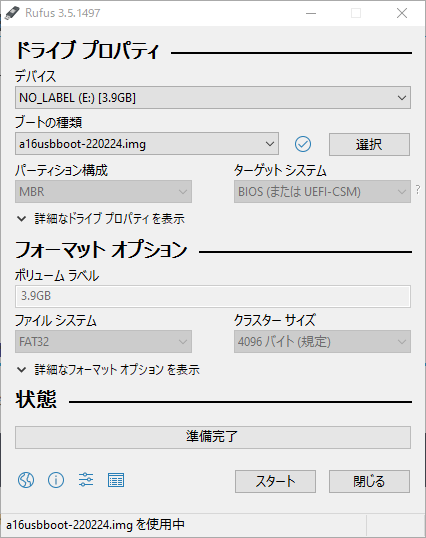Click the ボリューム ラベル text field
Image resolution: width=426 pixels, height=538 pixels.
click(x=213, y=296)
